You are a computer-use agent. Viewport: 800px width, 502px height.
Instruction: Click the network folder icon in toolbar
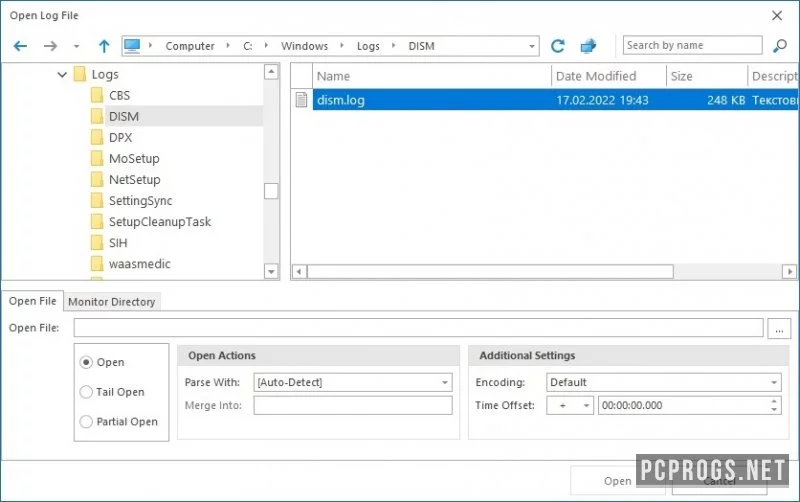pyautogui.click(x=588, y=46)
